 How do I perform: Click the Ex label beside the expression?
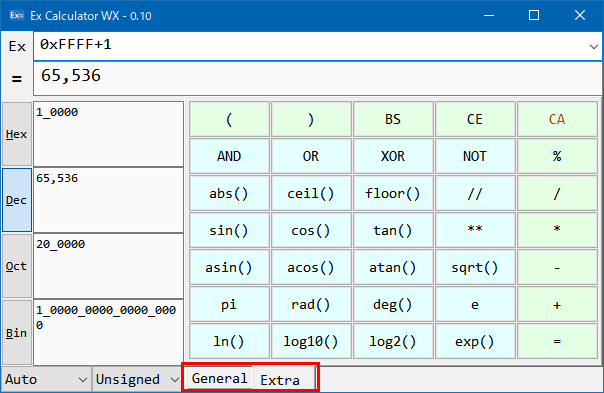tap(17, 47)
